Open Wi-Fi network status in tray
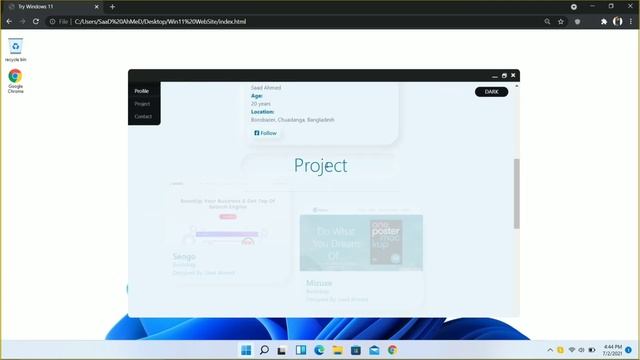Viewport: 640px width, 360px height. click(x=572, y=350)
